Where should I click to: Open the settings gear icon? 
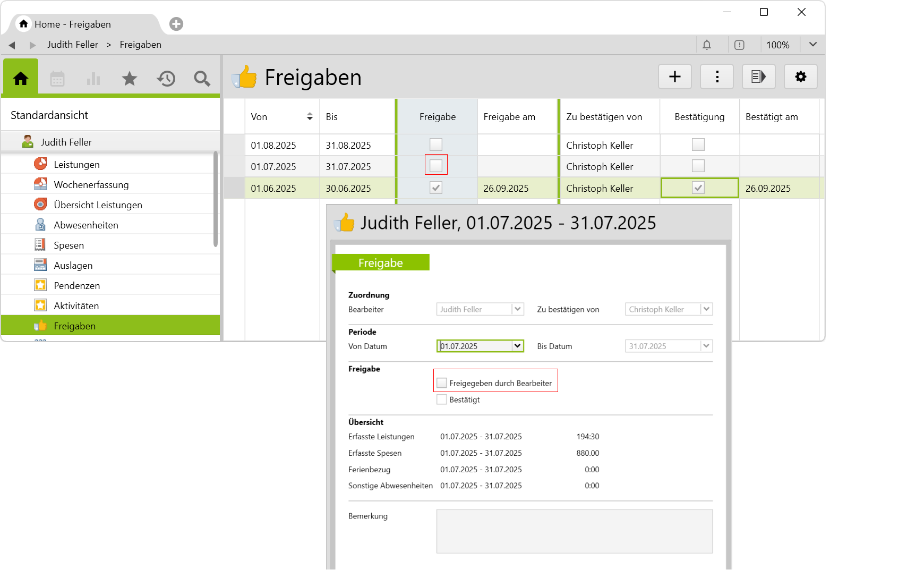pyautogui.click(x=800, y=77)
